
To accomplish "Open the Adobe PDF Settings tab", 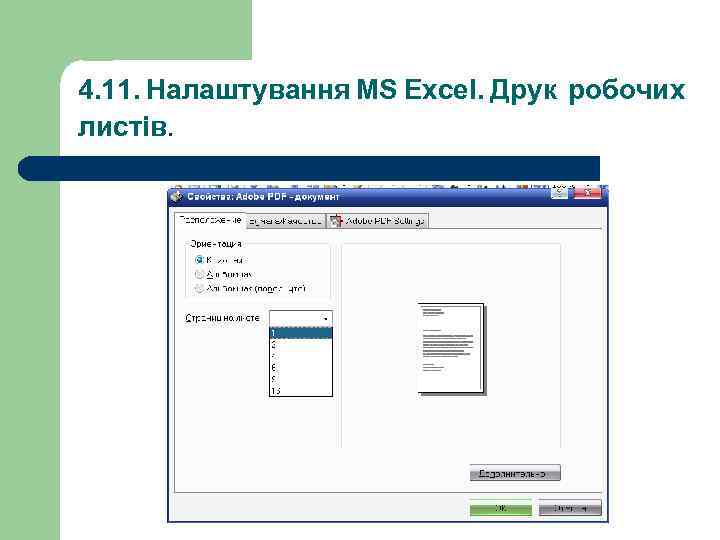I will pyautogui.click(x=378, y=221).
